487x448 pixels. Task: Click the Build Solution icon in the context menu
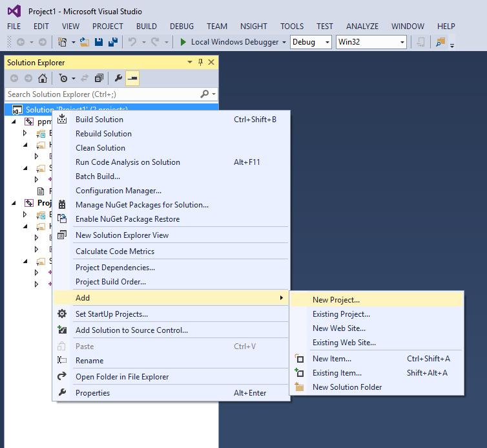coord(62,119)
